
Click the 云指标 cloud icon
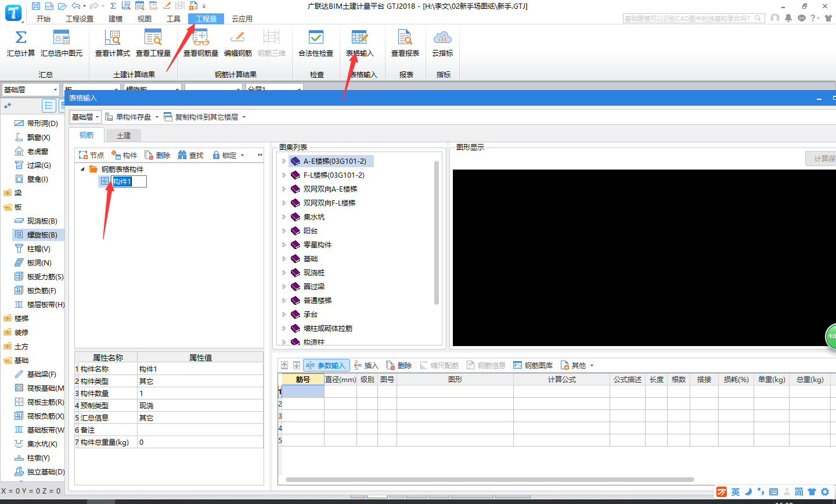pos(442,38)
